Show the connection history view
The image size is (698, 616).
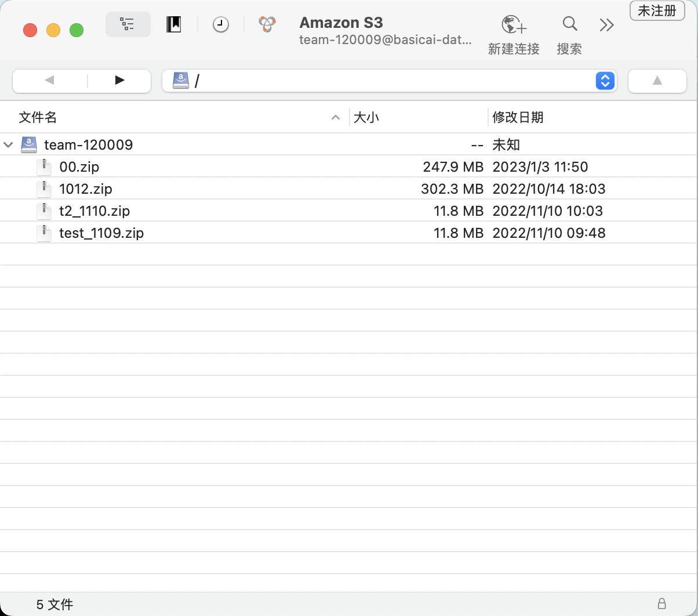(220, 24)
